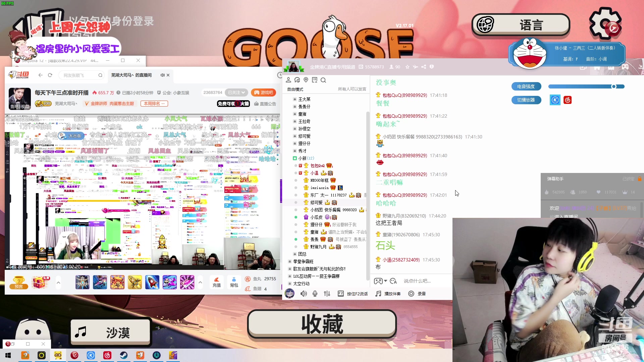Open the 已关注 follow dropdown

point(236,93)
